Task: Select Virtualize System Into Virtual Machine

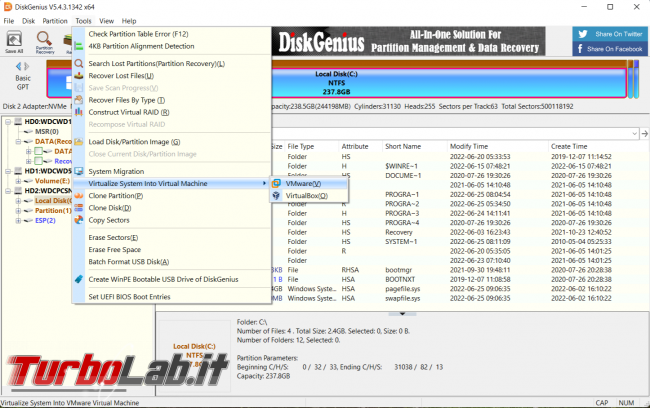Action: point(172,183)
